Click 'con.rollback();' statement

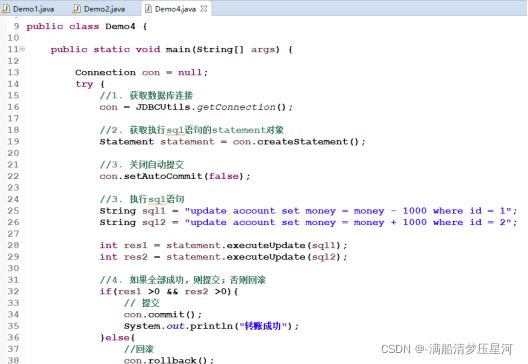(169, 360)
